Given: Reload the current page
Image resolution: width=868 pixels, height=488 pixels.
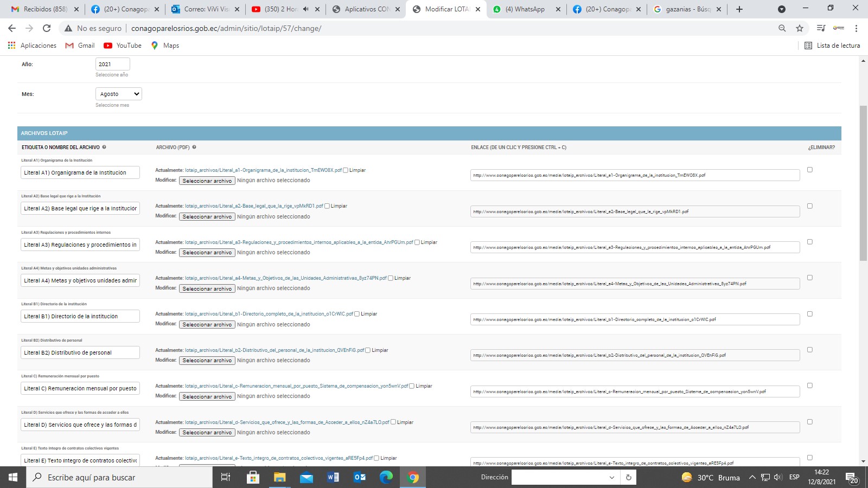Looking at the screenshot, I should (x=47, y=28).
